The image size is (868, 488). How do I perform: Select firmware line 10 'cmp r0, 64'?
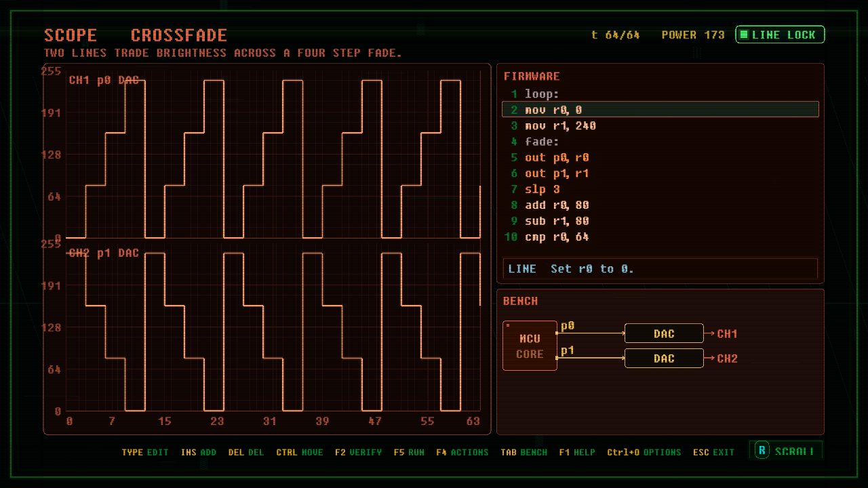[x=660, y=237]
